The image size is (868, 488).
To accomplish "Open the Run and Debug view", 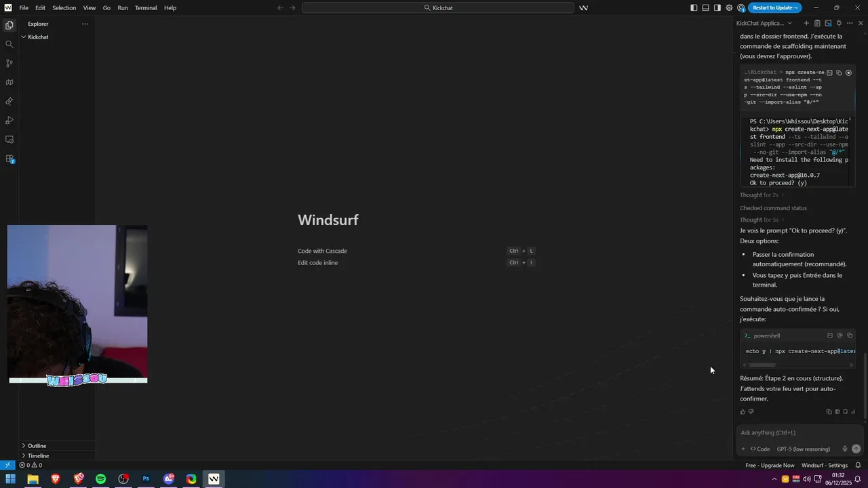I will (9, 121).
